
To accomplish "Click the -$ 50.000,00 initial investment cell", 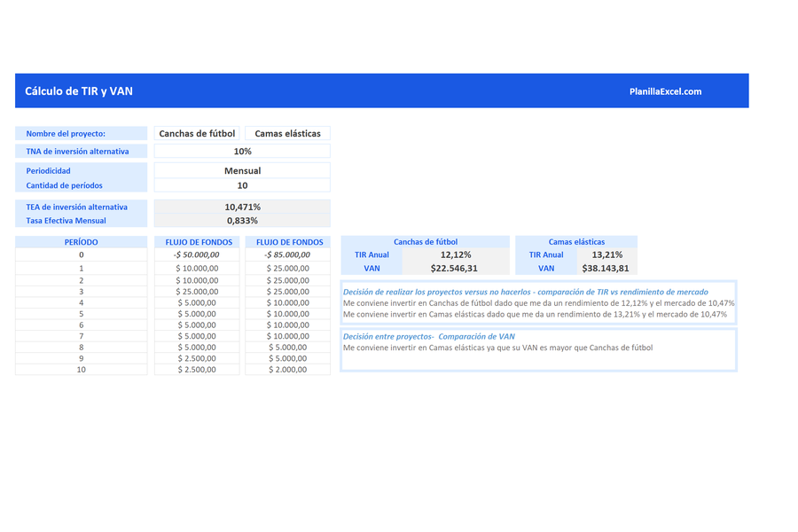I will click(197, 254).
